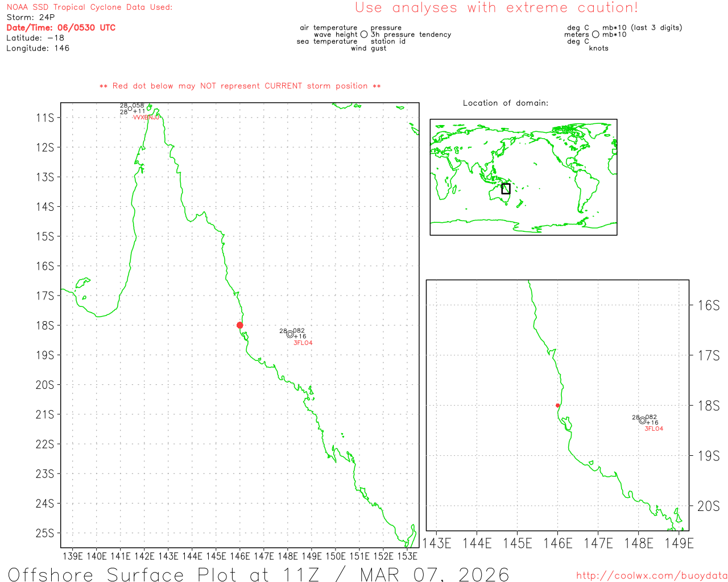The height and width of the screenshot is (582, 728).
Task: Click the '149E' label on inset map axis
Action: (679, 543)
